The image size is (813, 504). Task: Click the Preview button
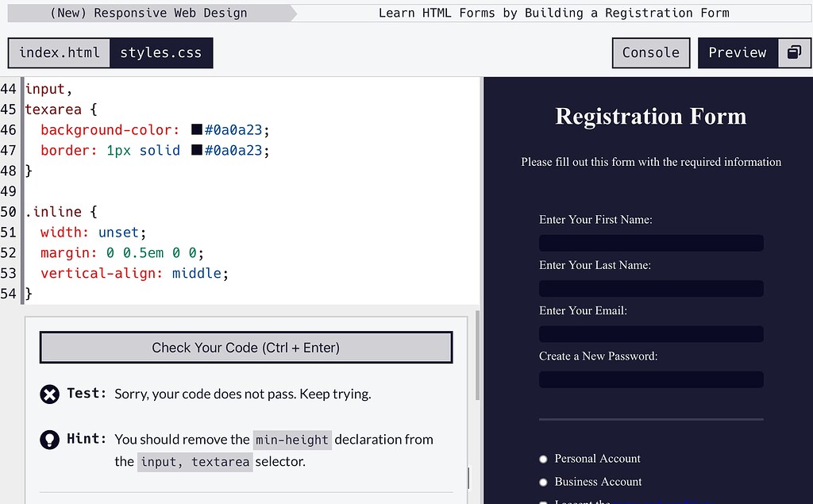(x=738, y=52)
